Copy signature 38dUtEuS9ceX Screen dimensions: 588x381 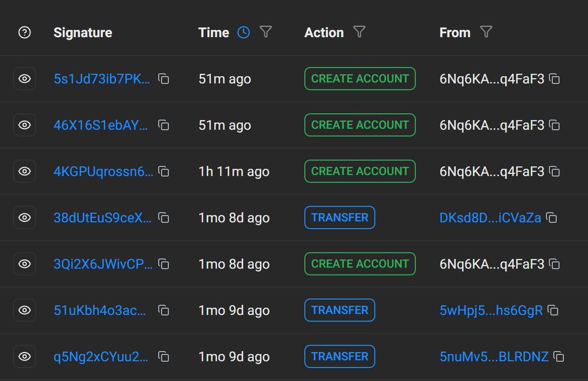click(x=164, y=217)
